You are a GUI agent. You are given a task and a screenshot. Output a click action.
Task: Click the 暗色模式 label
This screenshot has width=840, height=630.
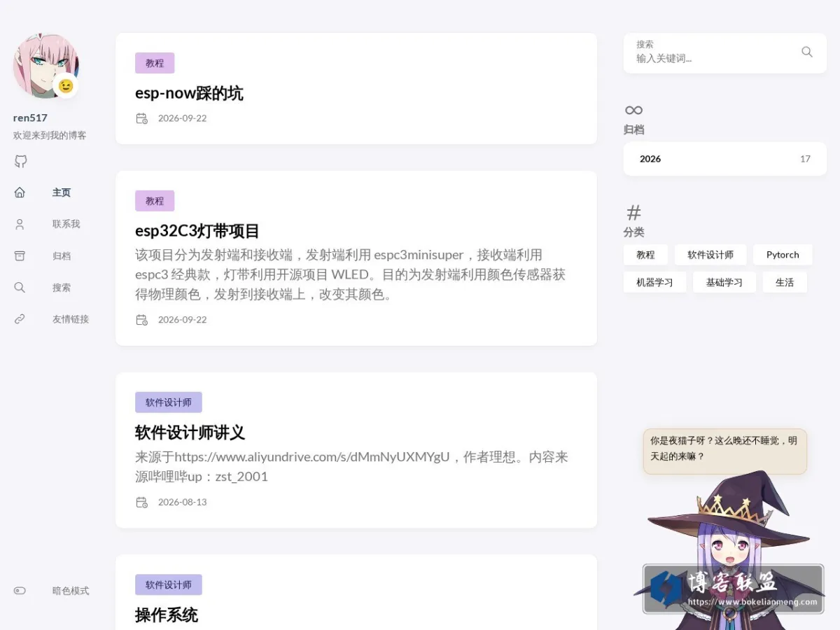pos(71,591)
